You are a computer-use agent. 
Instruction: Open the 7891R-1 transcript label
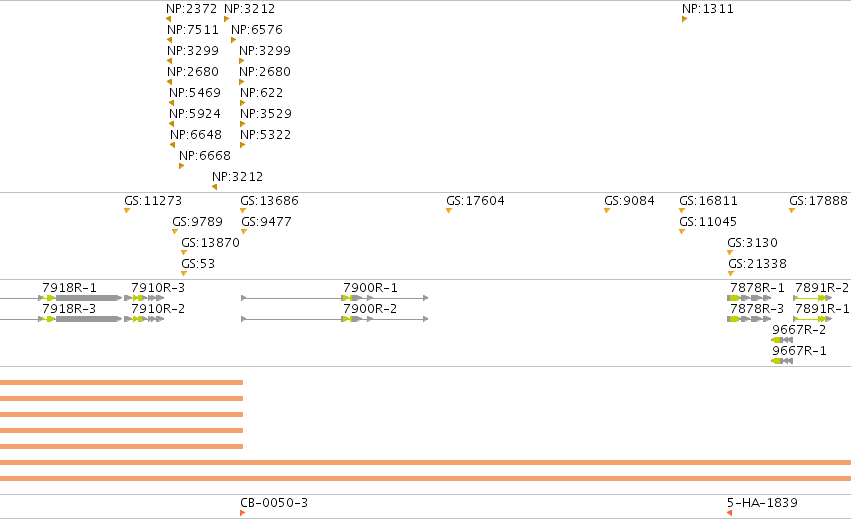822,309
